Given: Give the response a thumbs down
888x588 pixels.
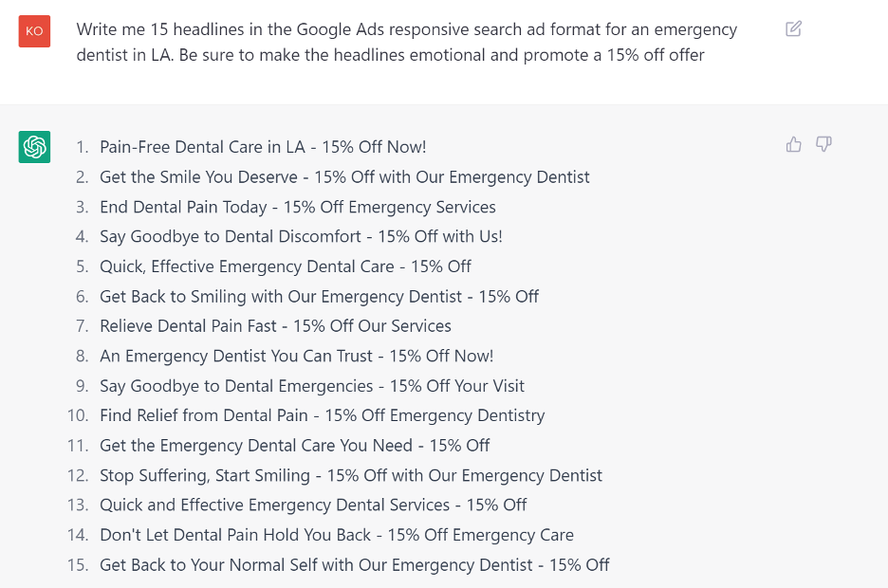Looking at the screenshot, I should (x=823, y=145).
